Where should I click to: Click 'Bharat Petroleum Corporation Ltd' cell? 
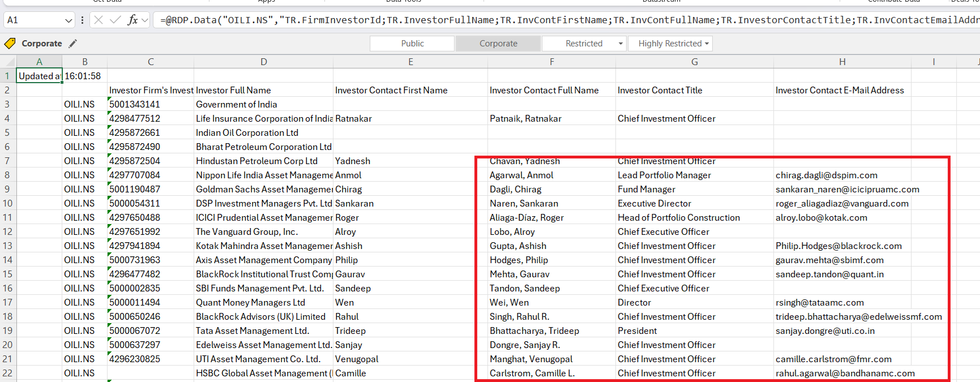coord(264,147)
